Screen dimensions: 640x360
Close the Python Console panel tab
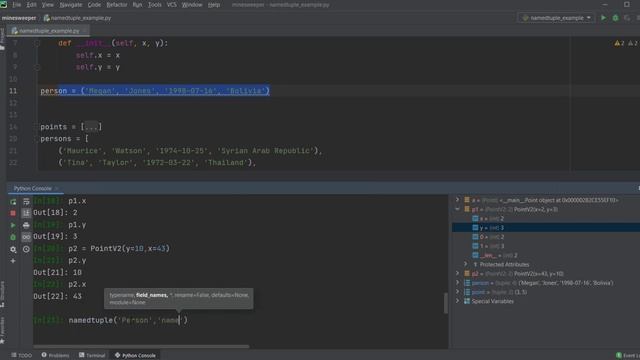coord(57,189)
